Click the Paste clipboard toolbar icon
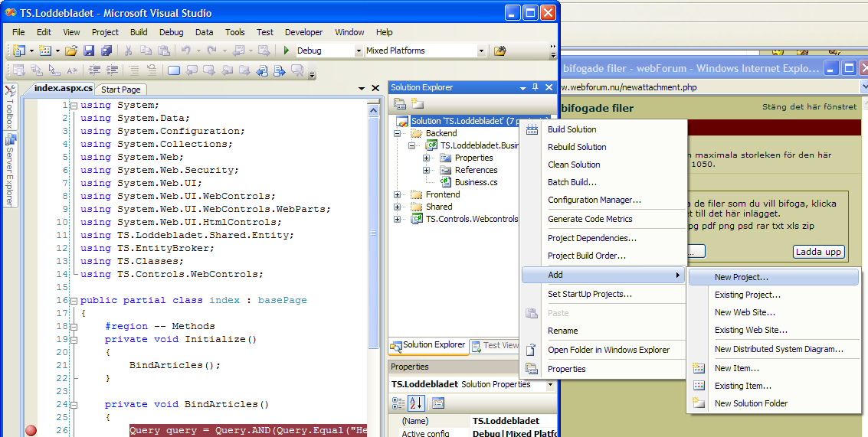Image resolution: width=868 pixels, height=437 pixels. click(163, 51)
